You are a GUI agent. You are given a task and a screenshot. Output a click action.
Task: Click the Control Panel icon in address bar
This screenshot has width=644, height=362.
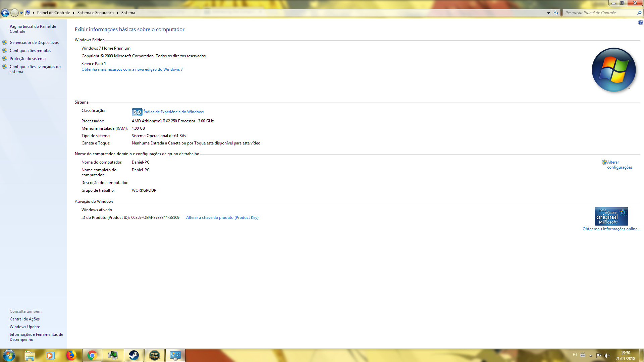pyautogui.click(x=28, y=13)
